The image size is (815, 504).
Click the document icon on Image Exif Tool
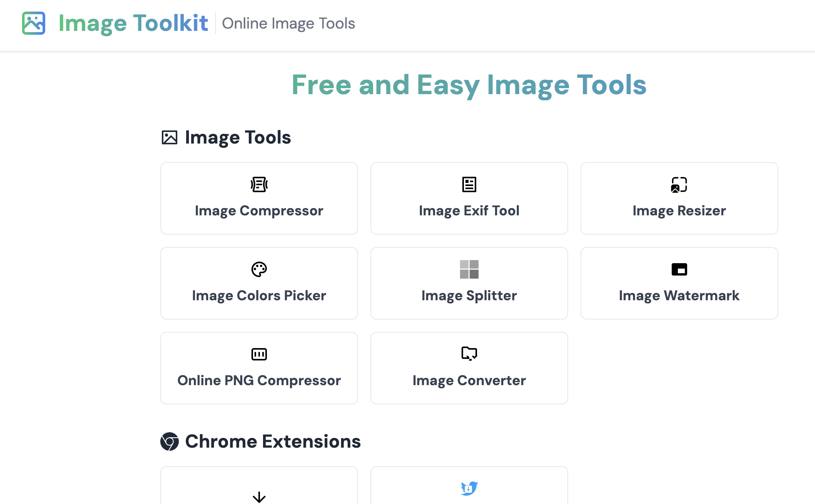point(469,184)
